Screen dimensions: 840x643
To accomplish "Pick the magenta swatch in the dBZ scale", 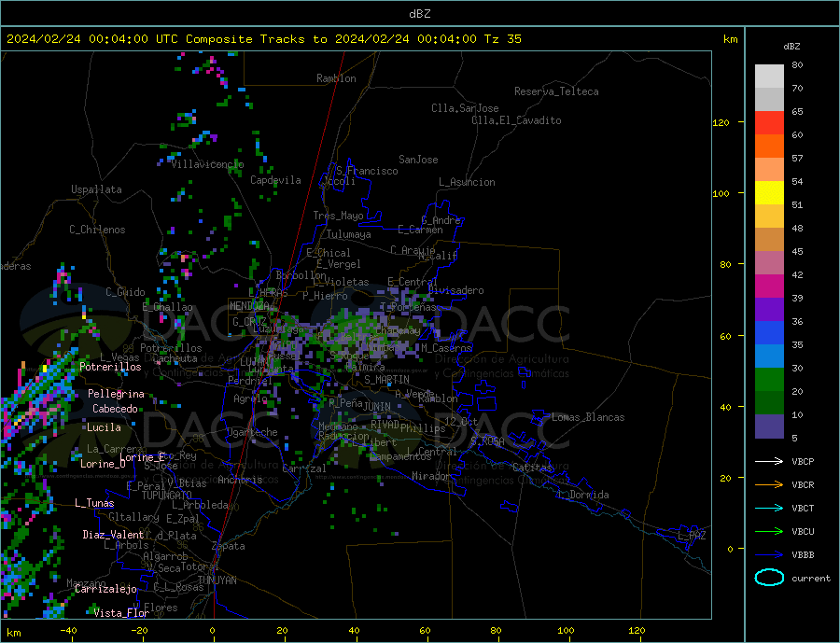I will tap(769, 287).
